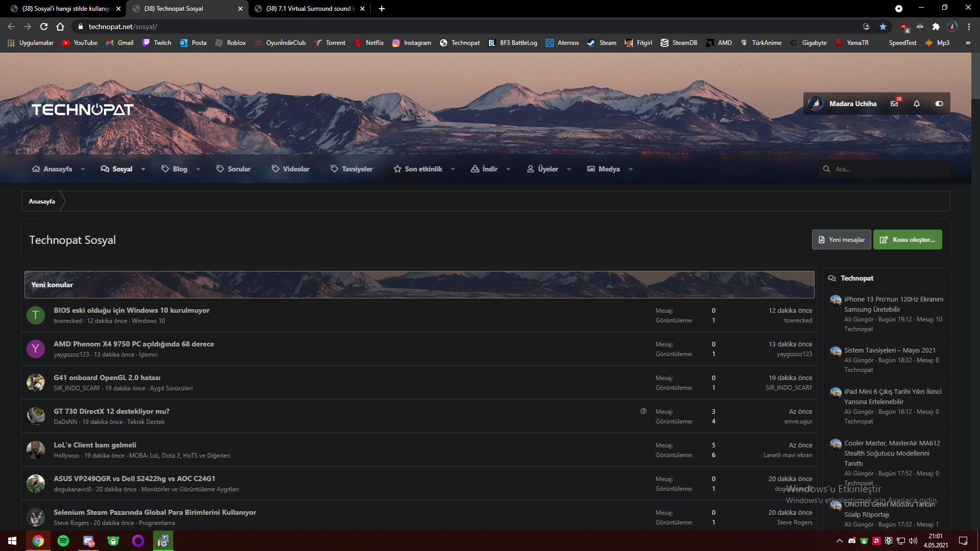Click the Technopat logo
The image size is (980, 551).
83,110
